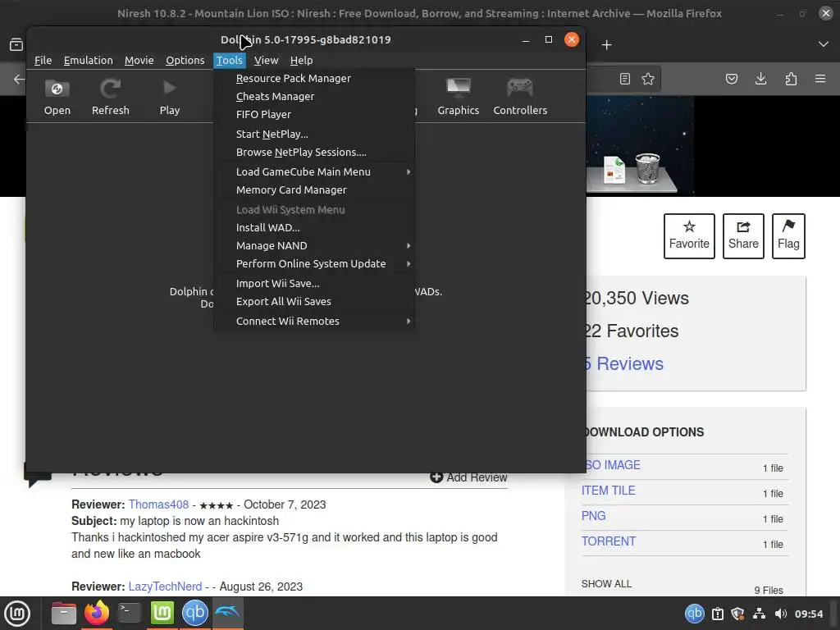Open Firefox reader view icon
Image resolution: width=840 pixels, height=630 pixels.
pos(624,79)
